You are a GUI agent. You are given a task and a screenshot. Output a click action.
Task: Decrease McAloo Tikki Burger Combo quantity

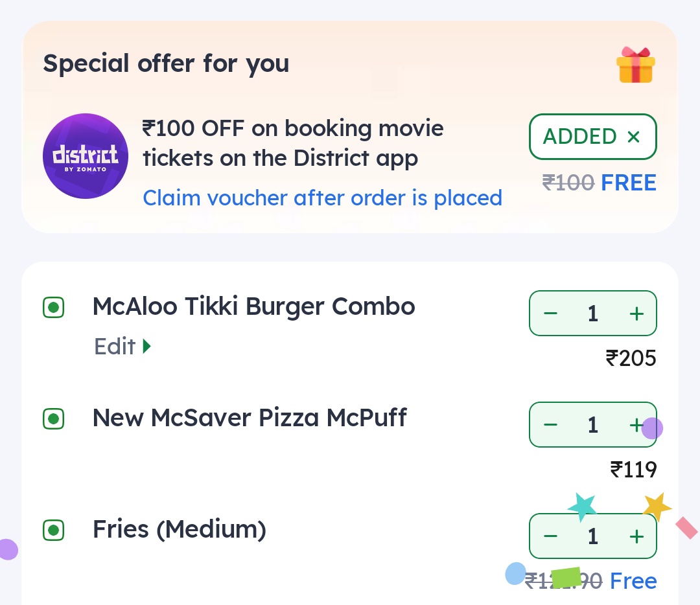[550, 314]
